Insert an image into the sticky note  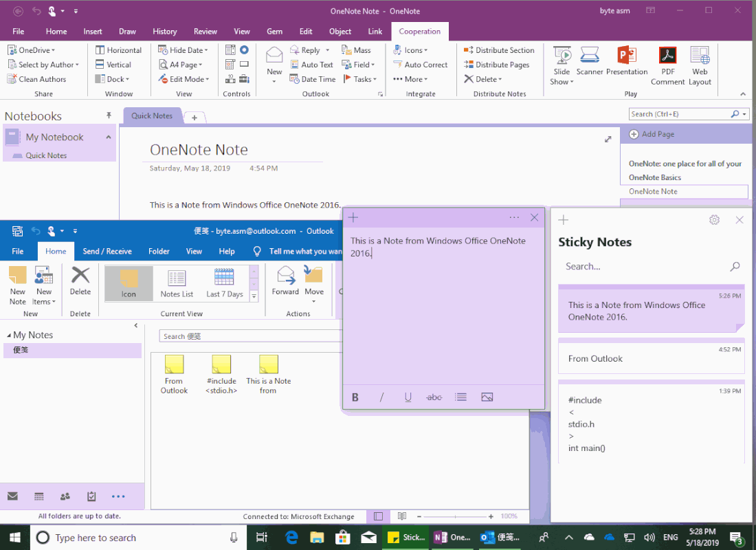(x=487, y=397)
